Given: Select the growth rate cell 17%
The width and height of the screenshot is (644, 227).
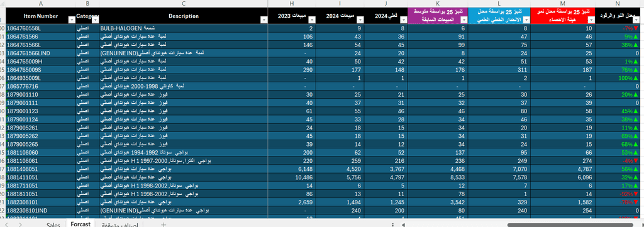Looking at the screenshot, I should pos(618,185).
